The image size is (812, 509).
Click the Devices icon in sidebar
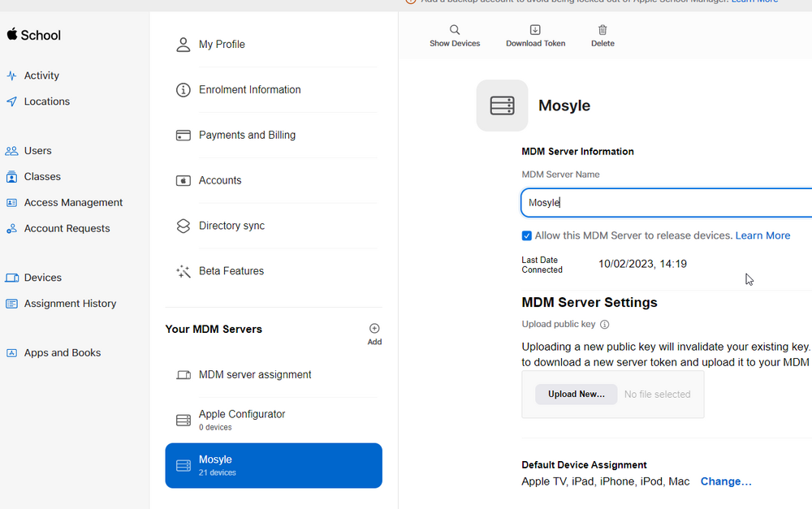11,278
